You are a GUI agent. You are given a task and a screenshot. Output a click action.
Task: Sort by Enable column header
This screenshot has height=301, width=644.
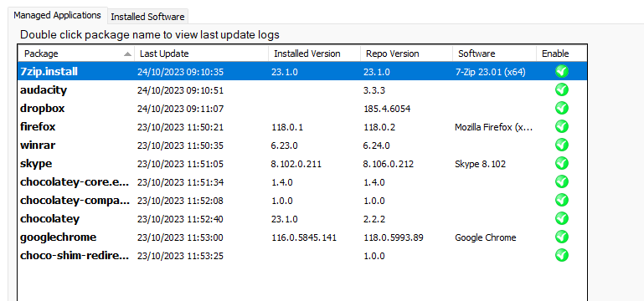click(x=561, y=54)
